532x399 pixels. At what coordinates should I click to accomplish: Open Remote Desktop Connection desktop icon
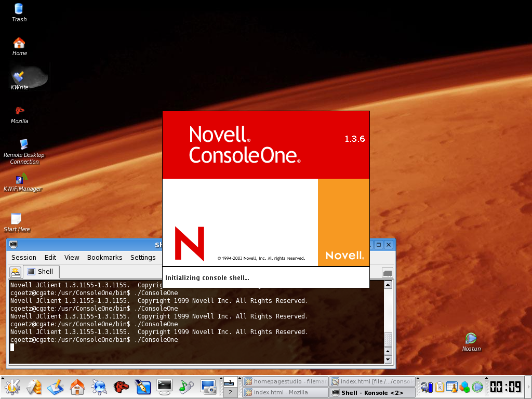click(x=24, y=152)
